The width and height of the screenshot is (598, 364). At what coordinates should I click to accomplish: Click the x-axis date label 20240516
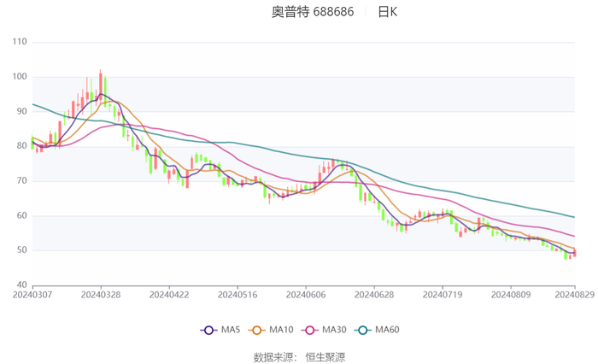click(237, 295)
